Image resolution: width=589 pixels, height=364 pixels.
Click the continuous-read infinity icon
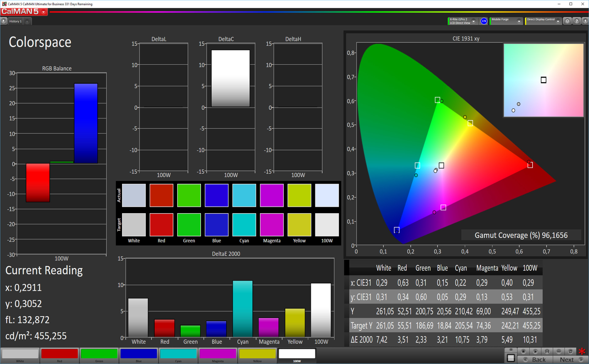coord(559,351)
